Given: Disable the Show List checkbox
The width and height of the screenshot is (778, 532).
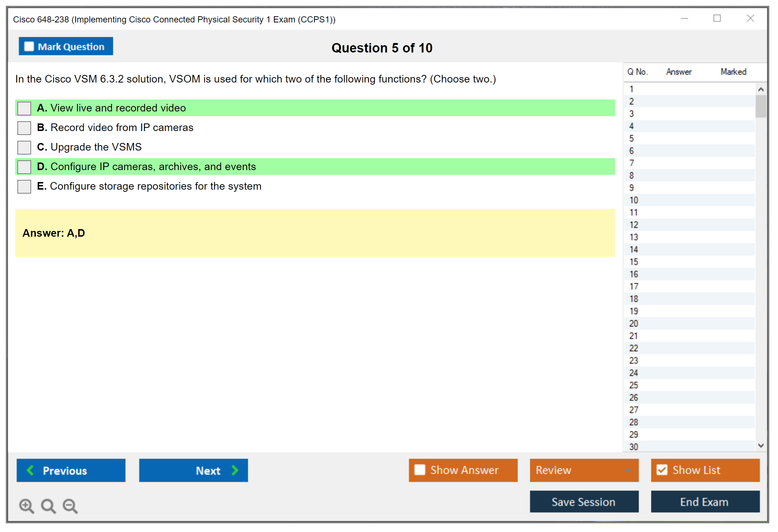Looking at the screenshot, I should (662, 470).
